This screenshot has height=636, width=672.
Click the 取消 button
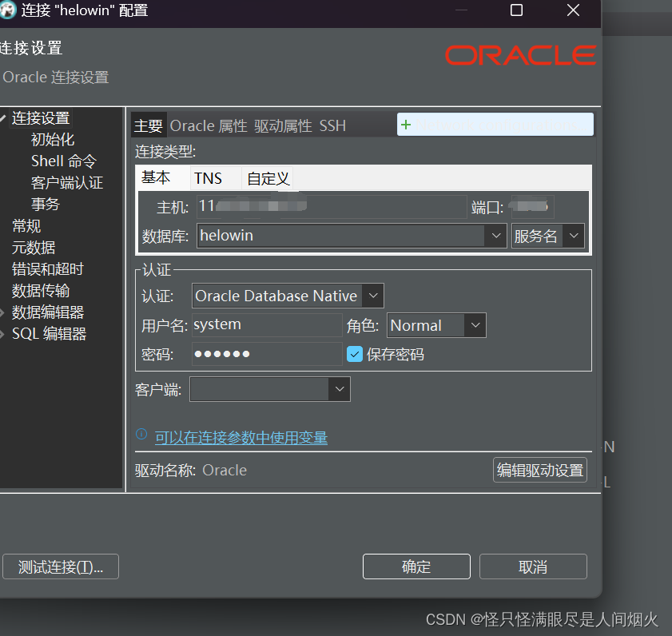pyautogui.click(x=533, y=566)
